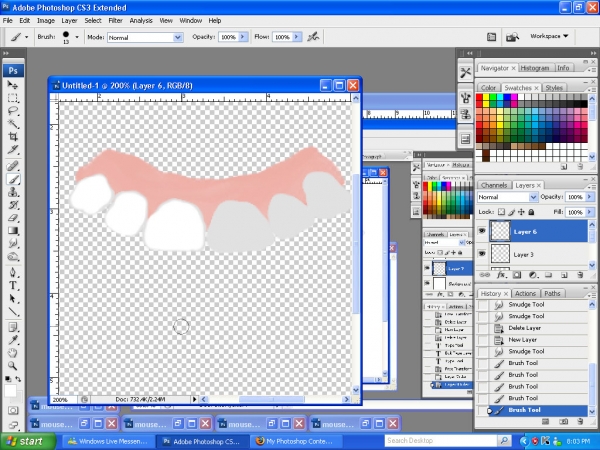600x450 pixels.
Task: Open the Brush preset picker arrow
Action: tap(77, 37)
